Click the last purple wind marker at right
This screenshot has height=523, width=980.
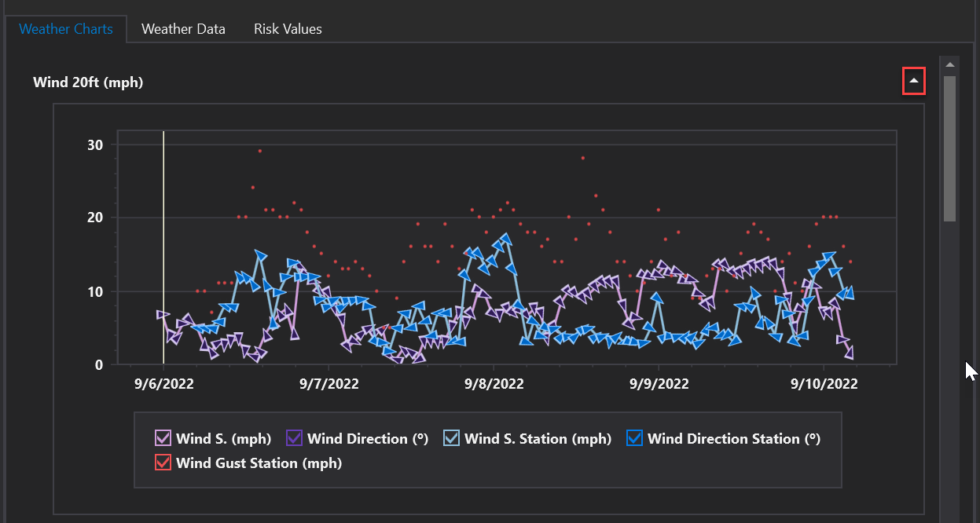(848, 353)
